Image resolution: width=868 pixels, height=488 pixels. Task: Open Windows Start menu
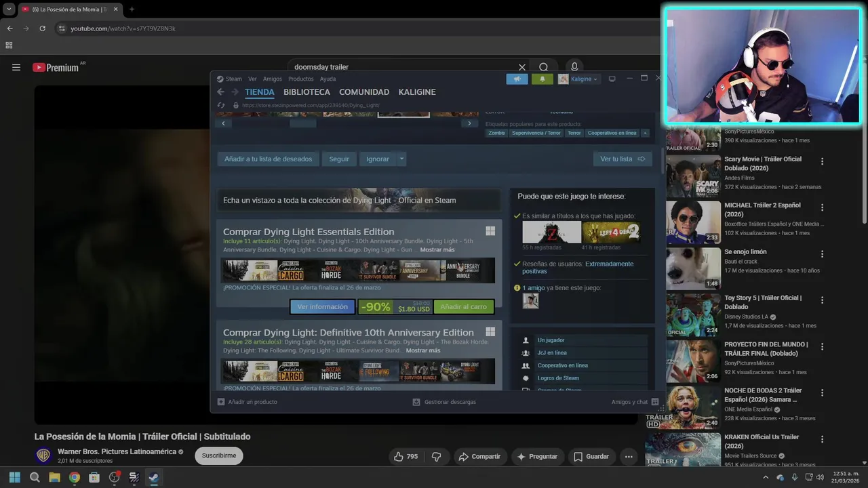click(x=15, y=477)
